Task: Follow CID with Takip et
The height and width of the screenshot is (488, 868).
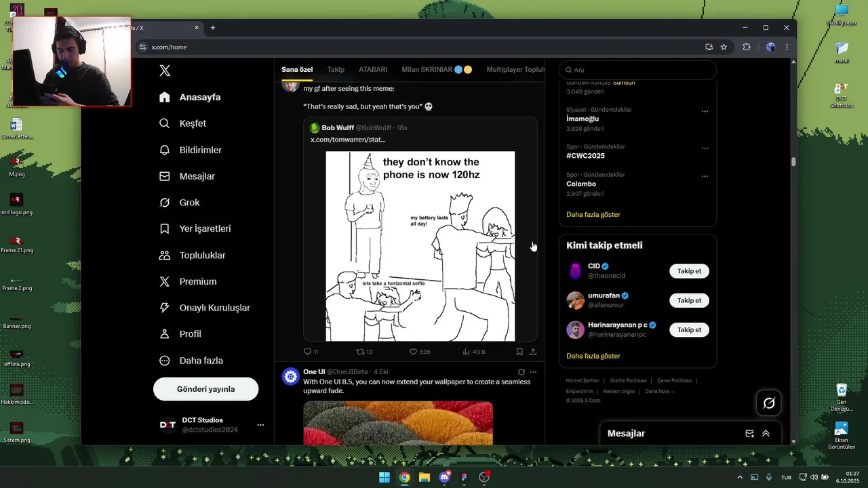Action: [x=689, y=271]
